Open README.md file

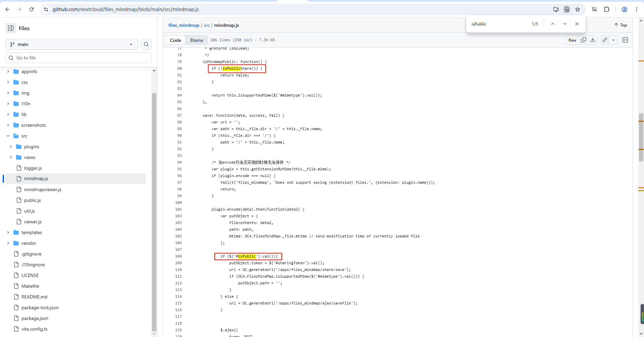click(x=34, y=297)
